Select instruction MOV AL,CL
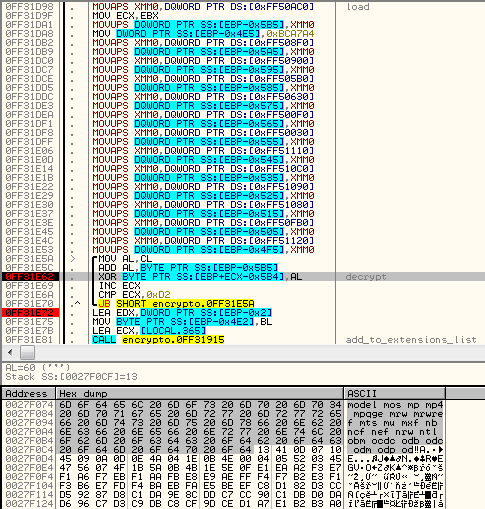The height and width of the screenshot is (509, 485). [x=125, y=259]
